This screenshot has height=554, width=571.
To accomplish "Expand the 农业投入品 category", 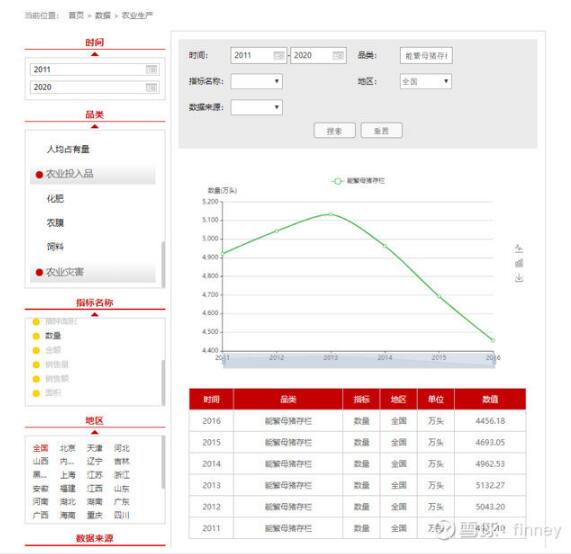I will click(93, 174).
